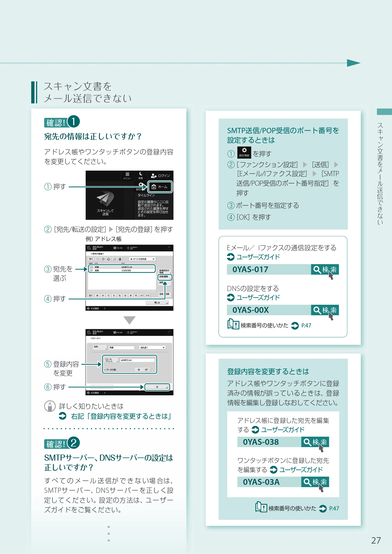
Task: Select the group (people) filter icon in address book
Action: click(120, 259)
